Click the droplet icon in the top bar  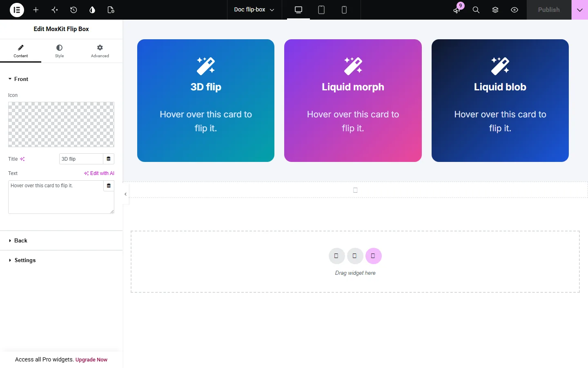pos(92,10)
